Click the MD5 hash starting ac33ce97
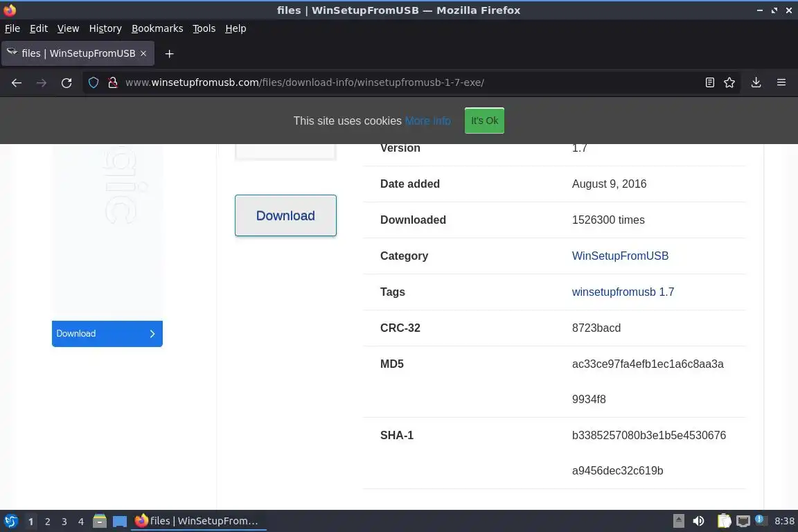 (648, 381)
